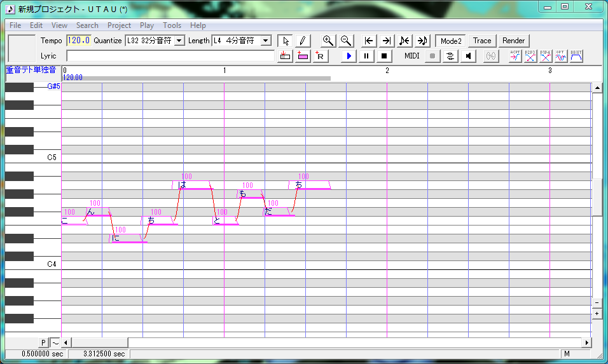The height and width of the screenshot is (364, 608).
Task: Select the arrow pointer tool
Action: pyautogui.click(x=286, y=41)
